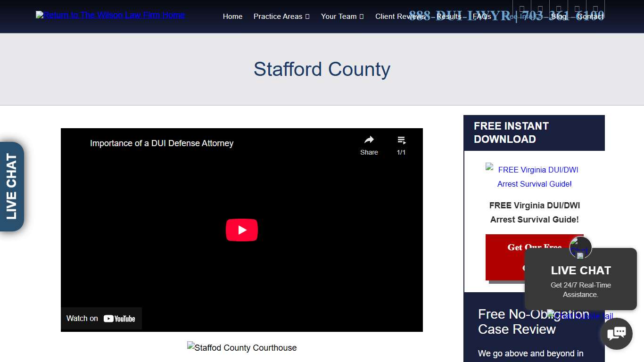644x362 pixels.
Task: Open live chat via the chat bubbles icon
Action: (x=616, y=333)
